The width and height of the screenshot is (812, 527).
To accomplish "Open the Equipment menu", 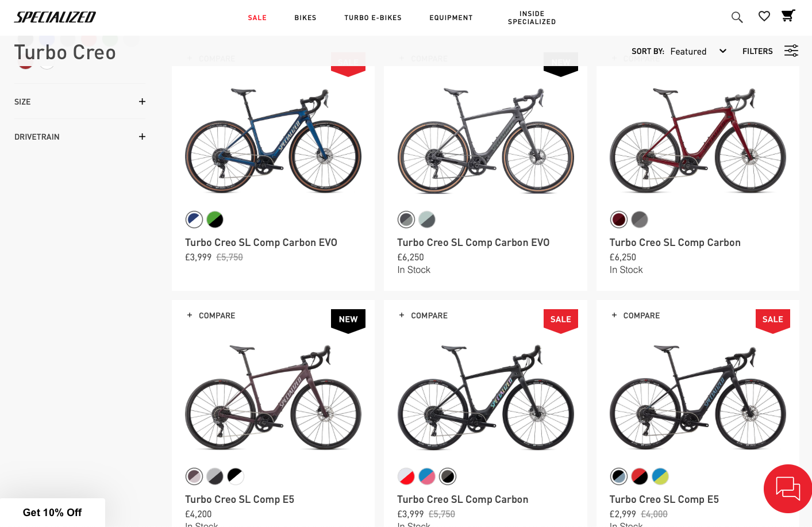I will [x=451, y=18].
